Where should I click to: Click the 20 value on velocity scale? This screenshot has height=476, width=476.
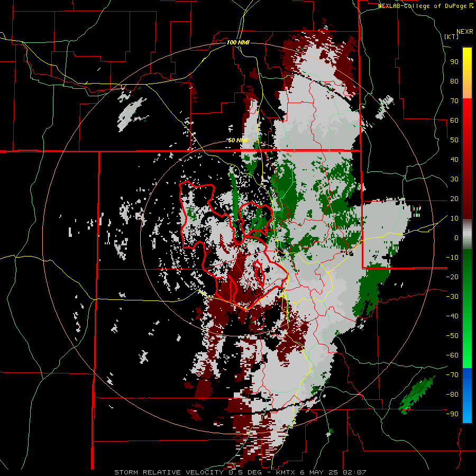[454, 199]
